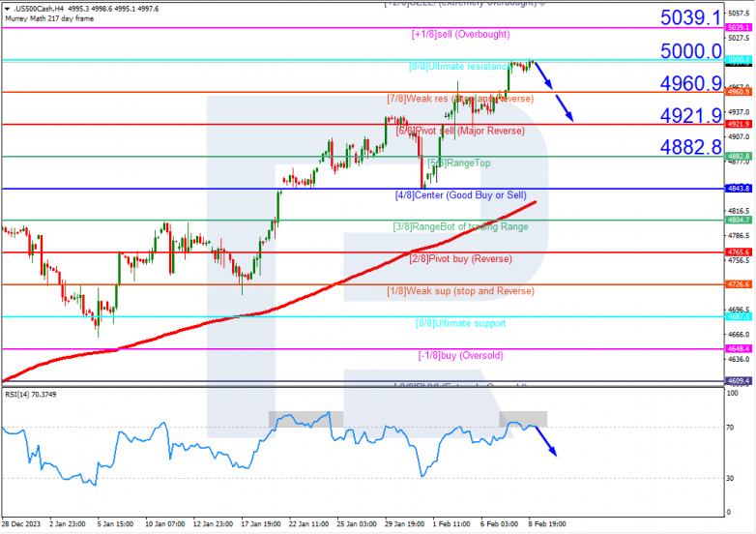Image resolution: width=756 pixels, height=534 pixels.
Task: Click the blue 4843.8 price axis tag
Action: coord(739,189)
